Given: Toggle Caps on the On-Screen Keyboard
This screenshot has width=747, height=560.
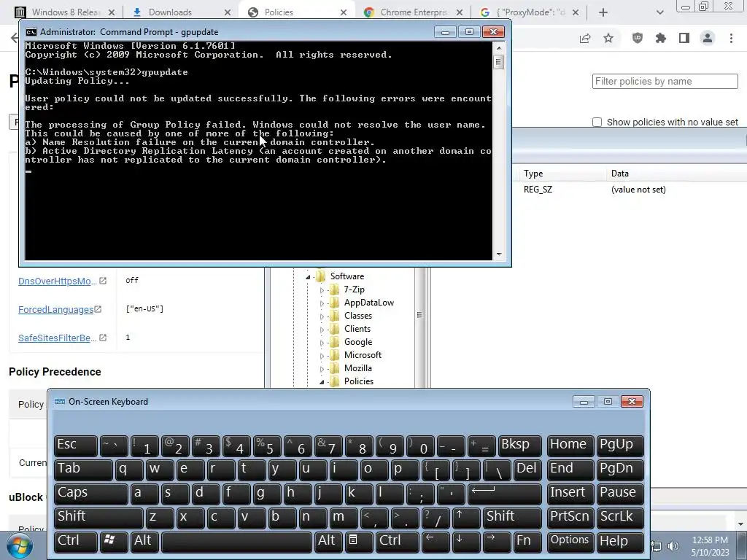Looking at the screenshot, I should [91, 494].
